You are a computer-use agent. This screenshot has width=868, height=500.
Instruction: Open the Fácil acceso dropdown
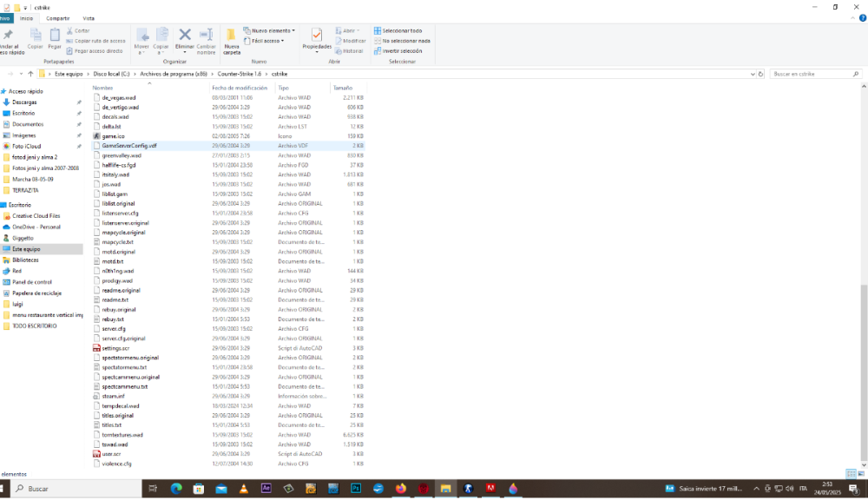point(264,41)
